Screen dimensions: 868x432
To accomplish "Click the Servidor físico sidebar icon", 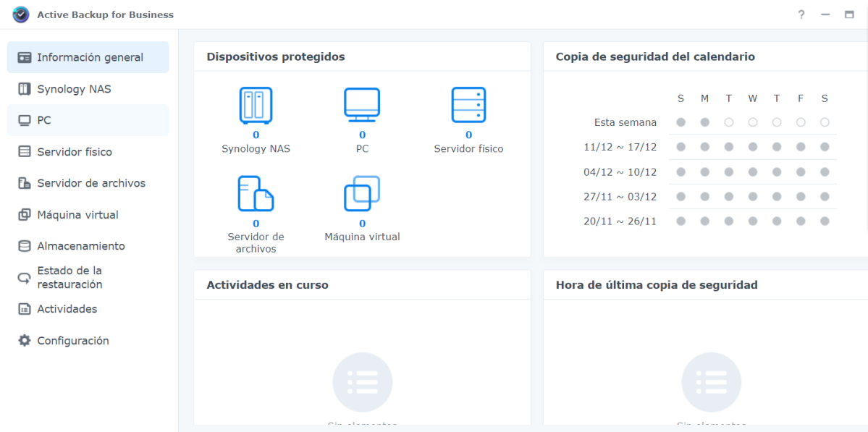I will pos(25,151).
